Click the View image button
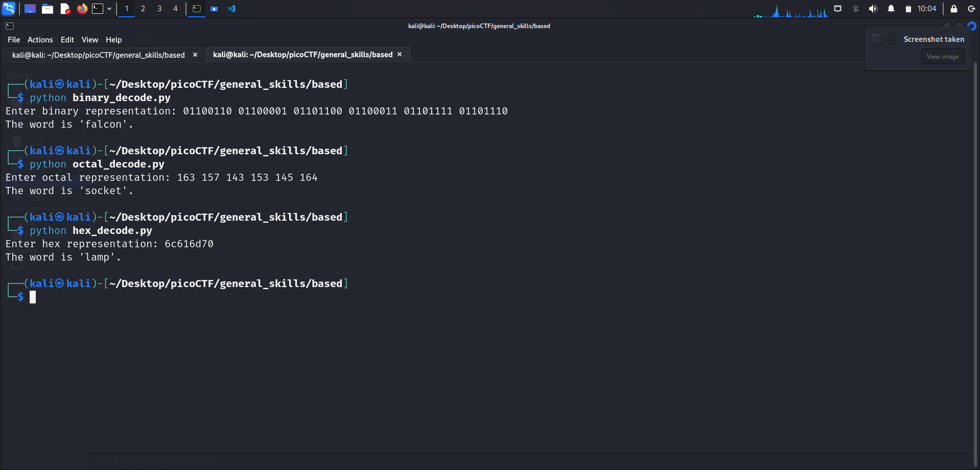 pos(942,57)
